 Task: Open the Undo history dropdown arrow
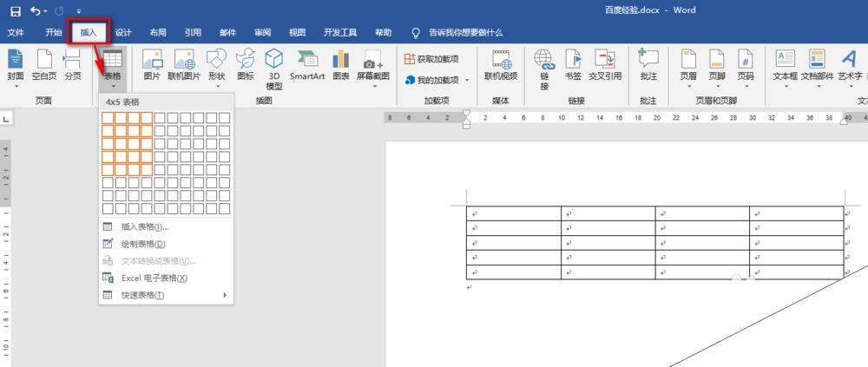(x=45, y=11)
